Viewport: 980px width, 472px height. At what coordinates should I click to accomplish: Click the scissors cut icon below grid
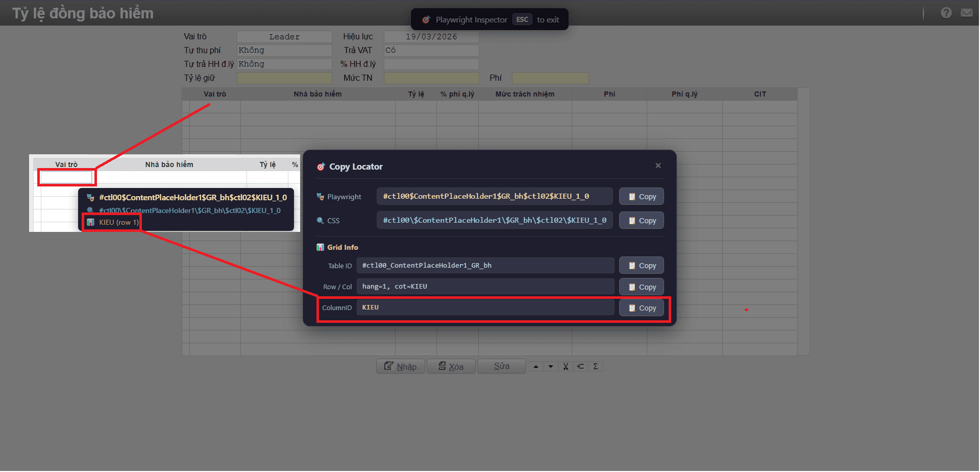click(x=566, y=366)
